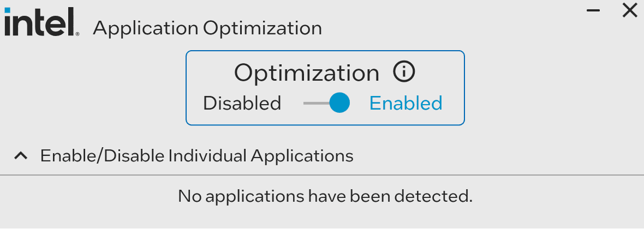Screen dimensions: 644x229
Task: Select the Disabled label of Optimization
Action: pyautogui.click(x=242, y=103)
